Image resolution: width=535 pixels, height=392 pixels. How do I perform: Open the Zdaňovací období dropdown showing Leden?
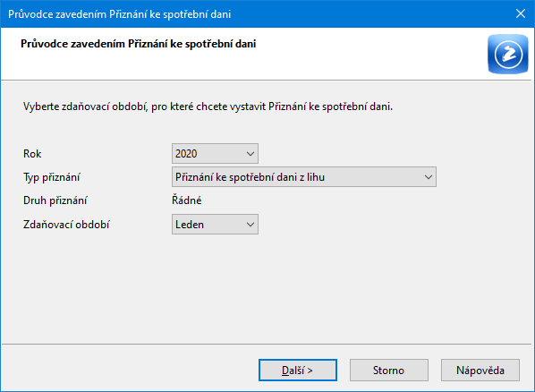pyautogui.click(x=215, y=225)
